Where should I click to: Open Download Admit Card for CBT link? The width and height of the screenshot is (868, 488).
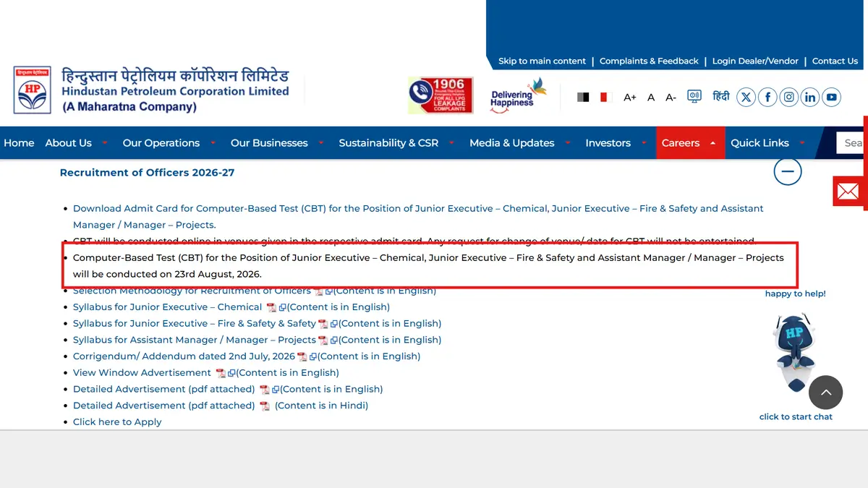click(x=418, y=216)
